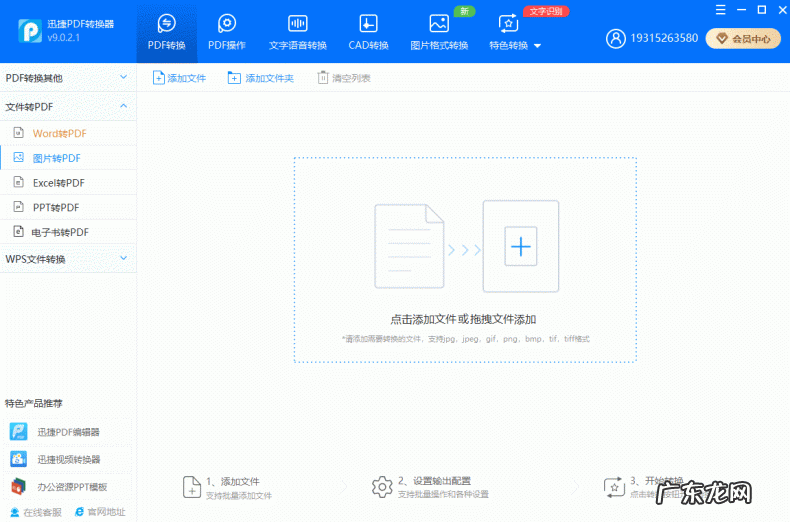This screenshot has height=522, width=790.
Task: Open 在线客服 link
Action: click(x=36, y=512)
